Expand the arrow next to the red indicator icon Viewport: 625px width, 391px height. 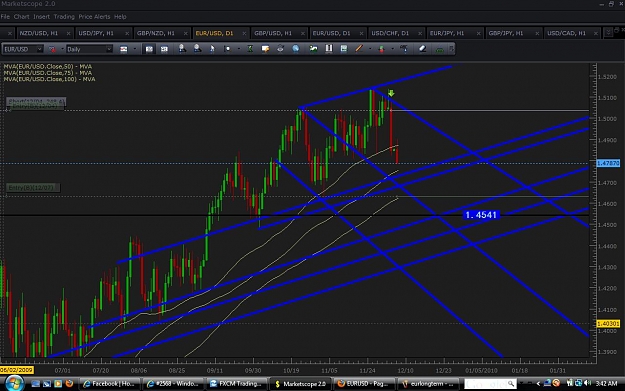62,49
